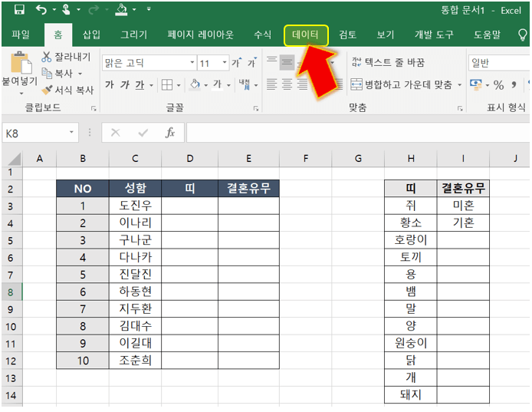Click the phonetic guide 내천 icon
532x412 pixels.
click(245, 84)
